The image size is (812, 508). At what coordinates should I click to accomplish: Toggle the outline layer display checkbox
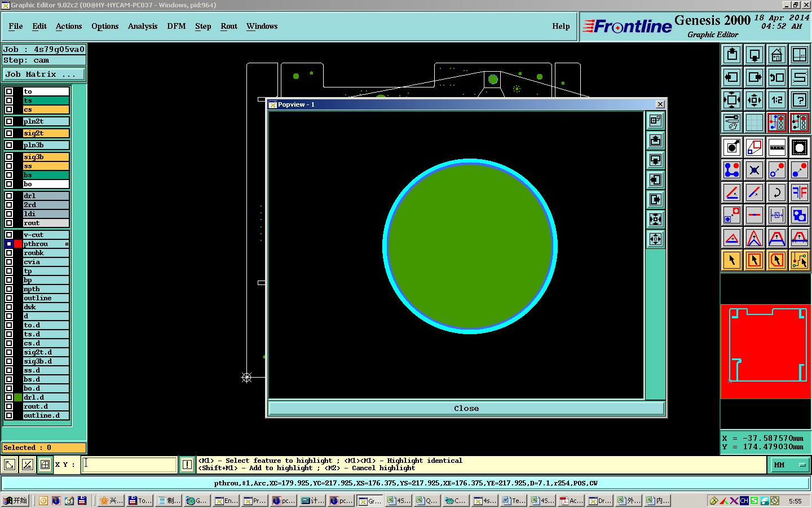[9, 298]
